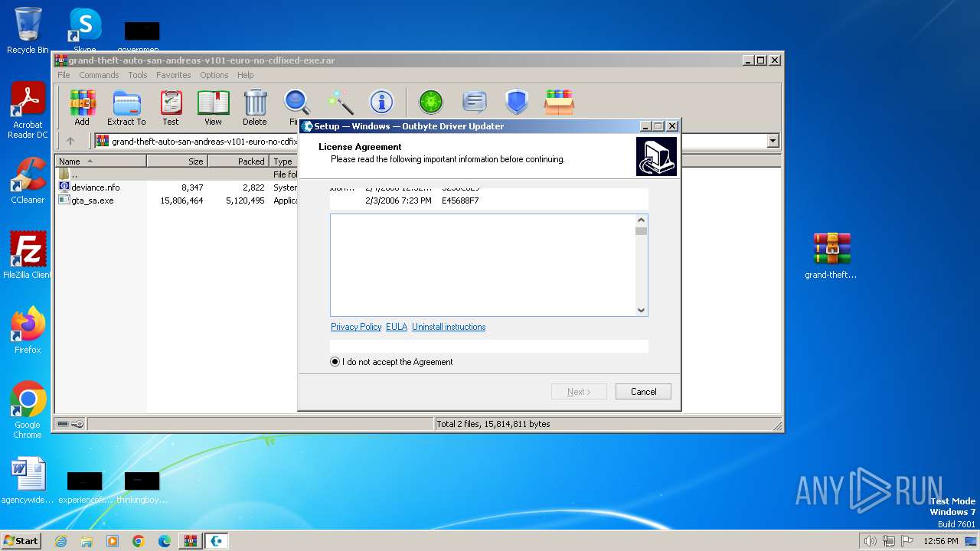Click the green VirusScan bug icon
This screenshot has height=551, width=980.
pyautogui.click(x=431, y=102)
